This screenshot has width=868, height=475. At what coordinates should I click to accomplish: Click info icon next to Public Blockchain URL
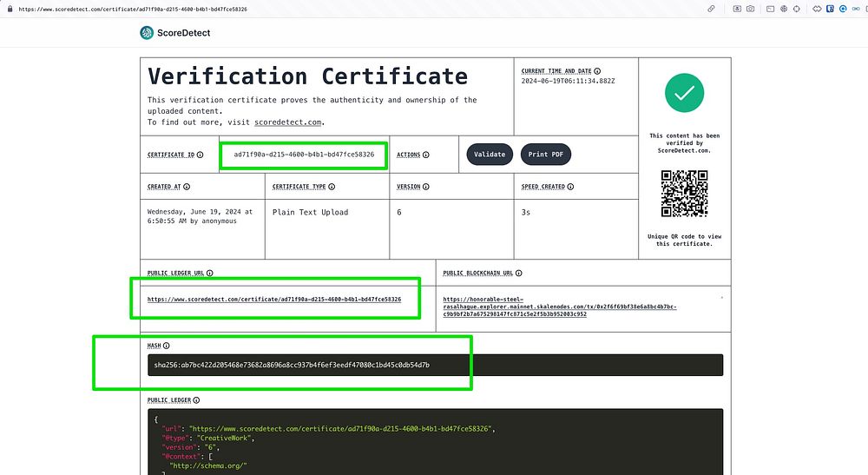coord(519,273)
